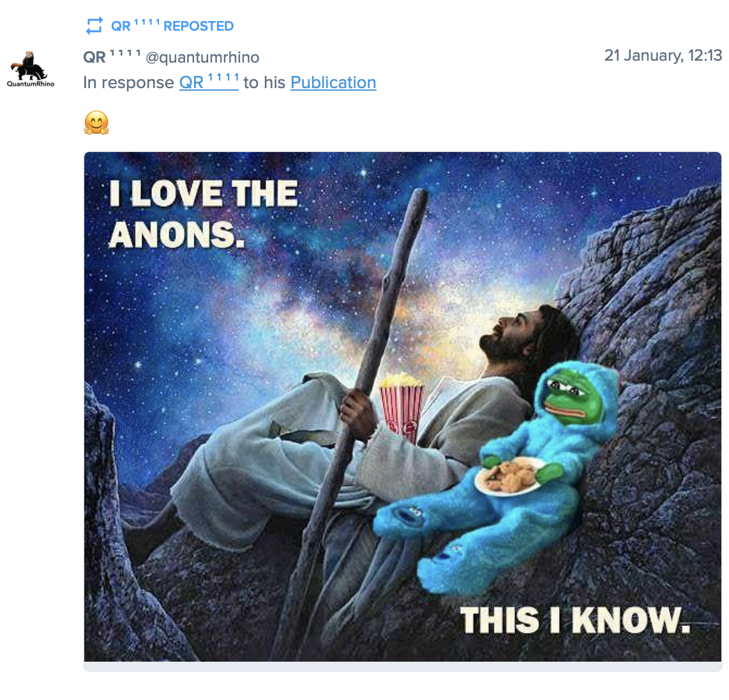This screenshot has height=700, width=729.
Task: Click the 'THIS I KNOW.' caption in the image
Action: tap(575, 620)
